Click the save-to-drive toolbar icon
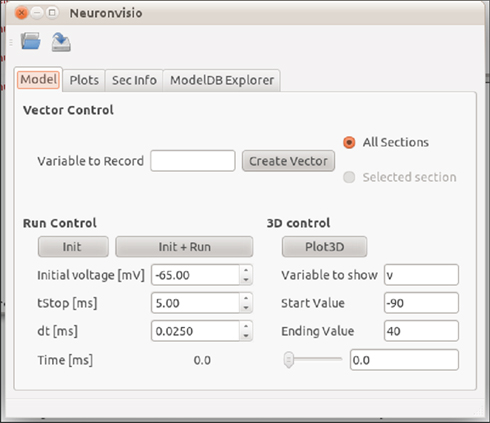This screenshot has height=423, width=490. click(x=61, y=42)
